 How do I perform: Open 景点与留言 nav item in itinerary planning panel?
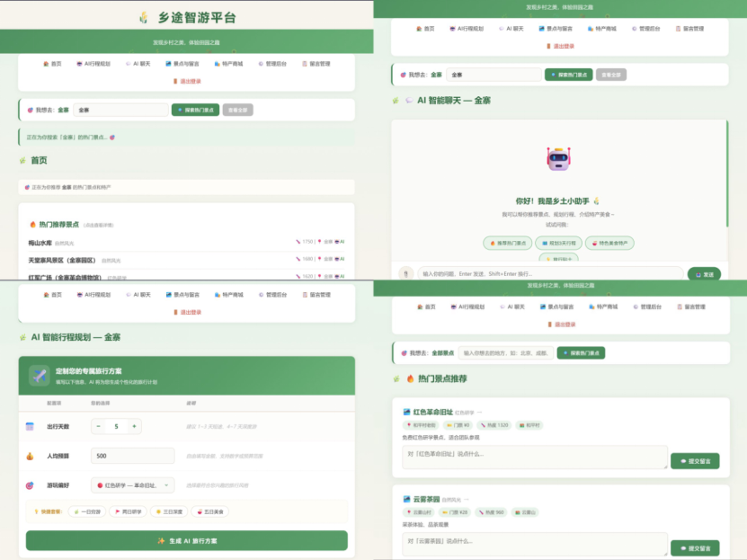click(x=182, y=295)
